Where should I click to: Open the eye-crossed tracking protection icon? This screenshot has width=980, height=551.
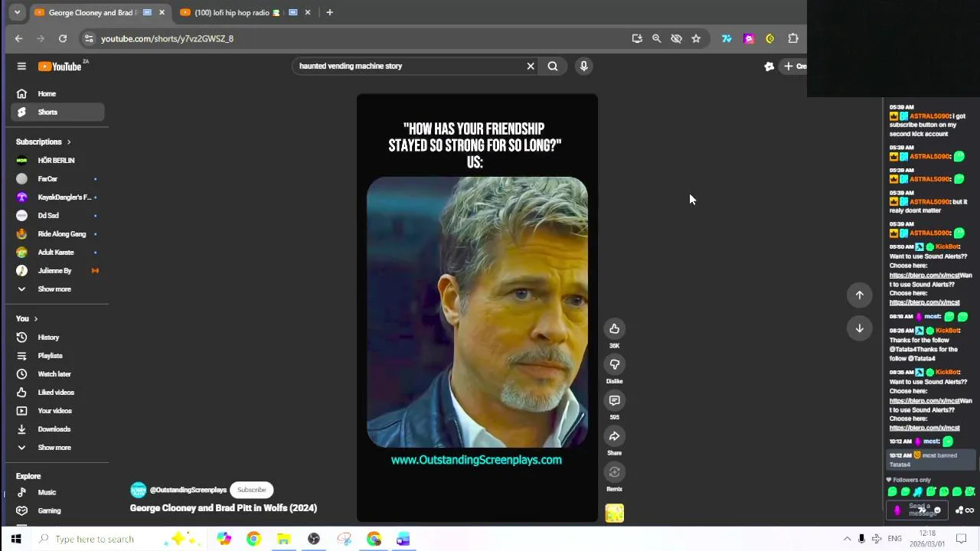(x=676, y=38)
